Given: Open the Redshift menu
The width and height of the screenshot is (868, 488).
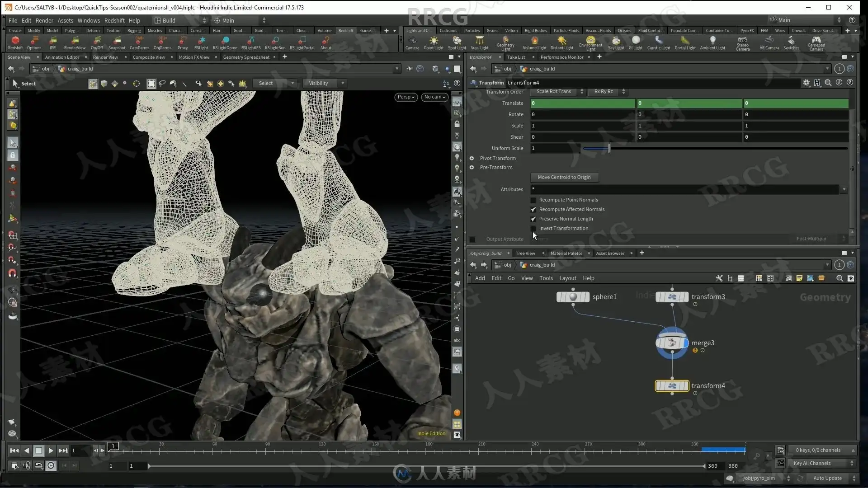Looking at the screenshot, I should (x=114, y=20).
